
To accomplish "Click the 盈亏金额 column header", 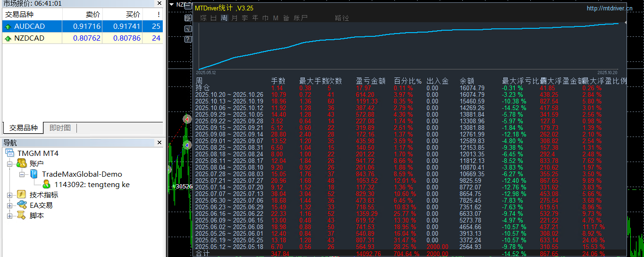I will pyautogui.click(x=370, y=81).
